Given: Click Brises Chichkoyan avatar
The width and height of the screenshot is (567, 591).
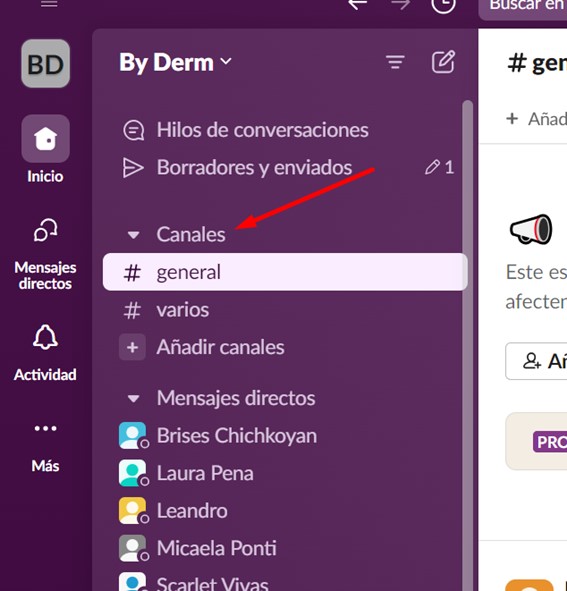Looking at the screenshot, I should [132, 435].
